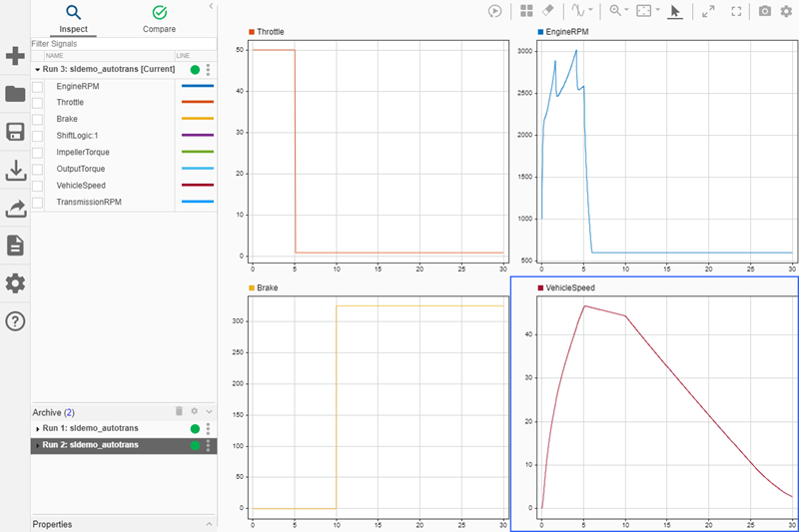
Task: Expand the Properties panel chevron
Action: click(x=209, y=524)
